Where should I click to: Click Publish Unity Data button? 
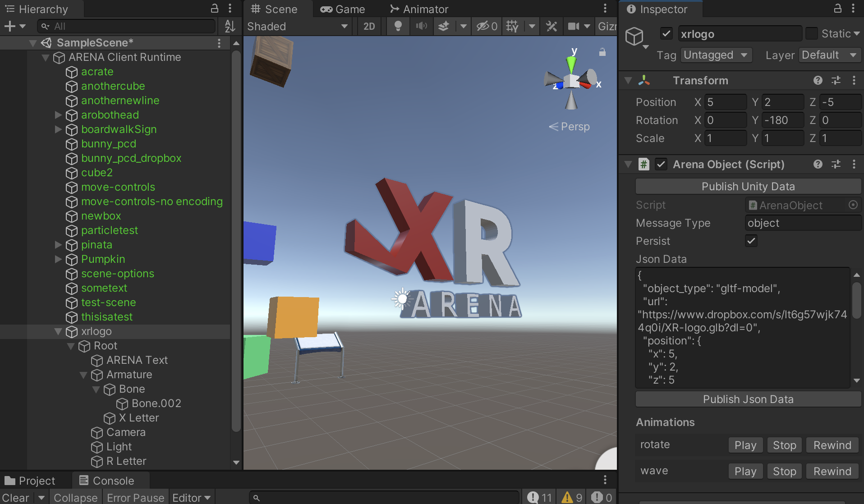click(748, 186)
